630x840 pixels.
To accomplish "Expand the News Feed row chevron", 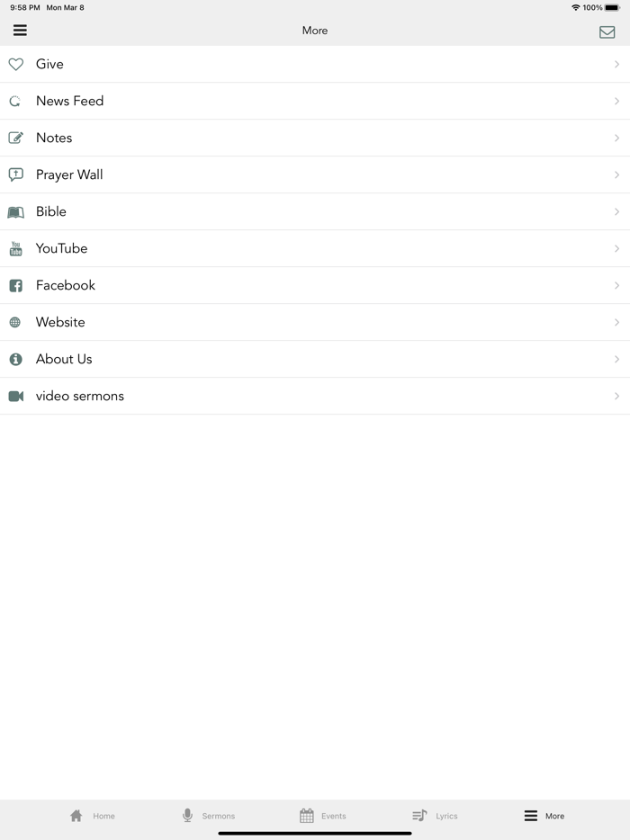I will click(x=617, y=101).
